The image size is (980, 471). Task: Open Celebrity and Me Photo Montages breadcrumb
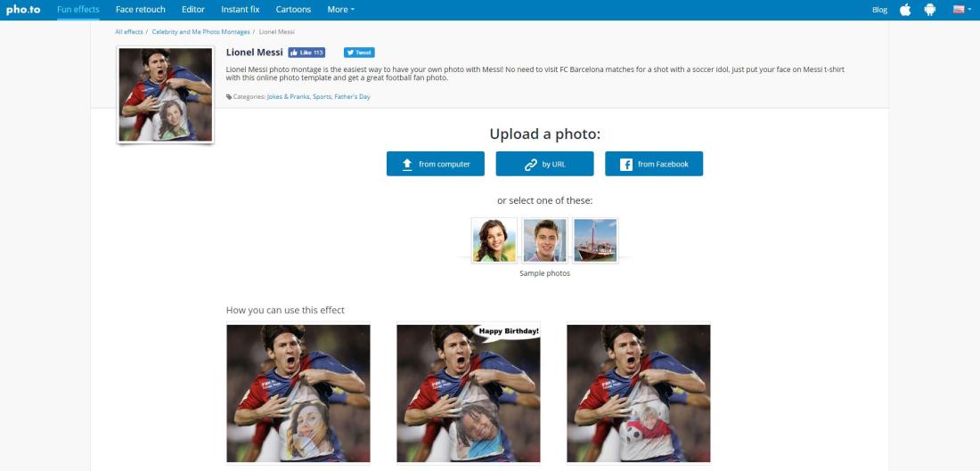tap(200, 31)
